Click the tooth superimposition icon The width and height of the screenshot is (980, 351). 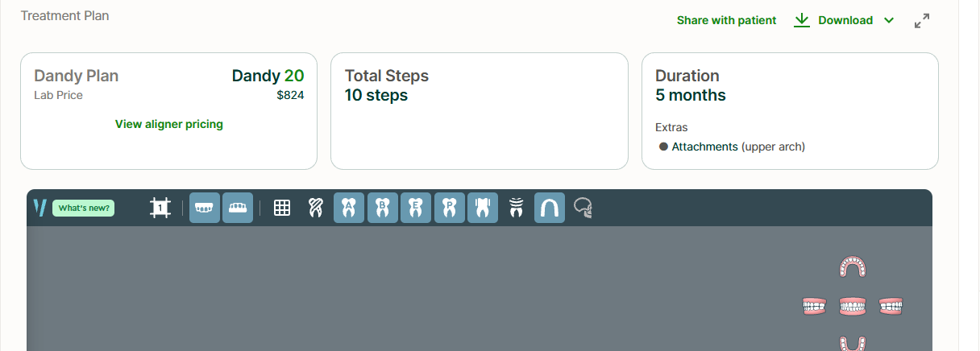pos(315,208)
